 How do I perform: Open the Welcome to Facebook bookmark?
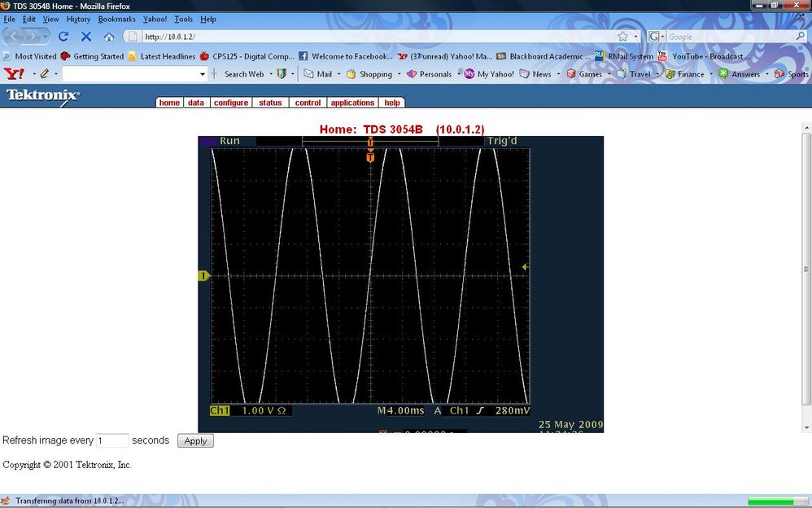click(346, 56)
